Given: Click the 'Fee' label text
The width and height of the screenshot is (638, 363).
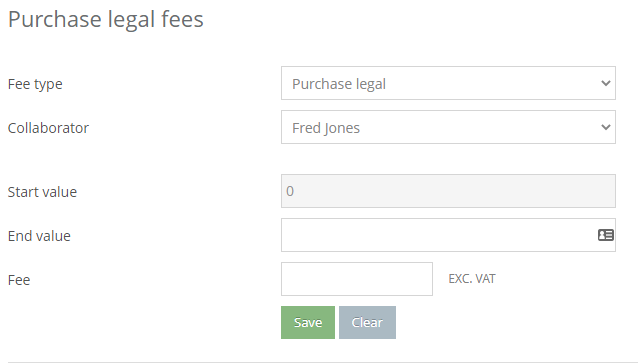Looking at the screenshot, I should click(x=19, y=280).
